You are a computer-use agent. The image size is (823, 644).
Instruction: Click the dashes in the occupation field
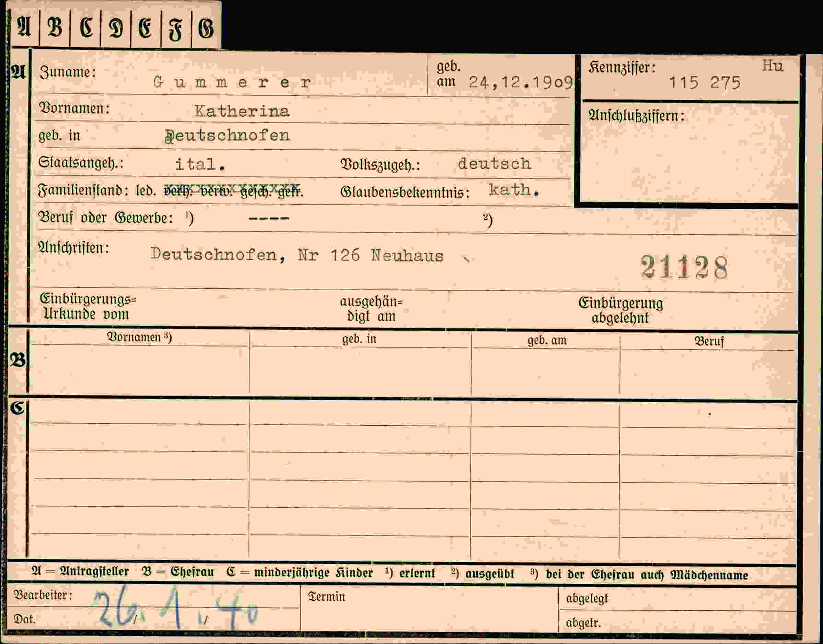click(x=269, y=218)
